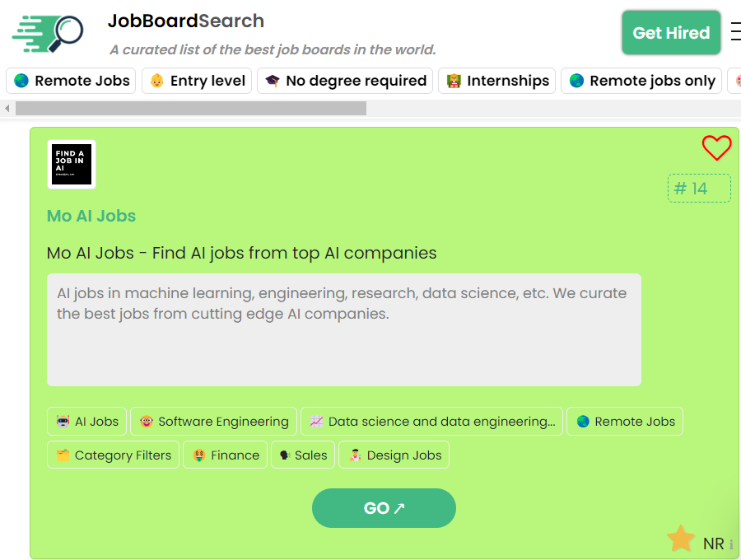Open the Internships category filter
This screenshot has width=741, height=560.
coord(497,81)
